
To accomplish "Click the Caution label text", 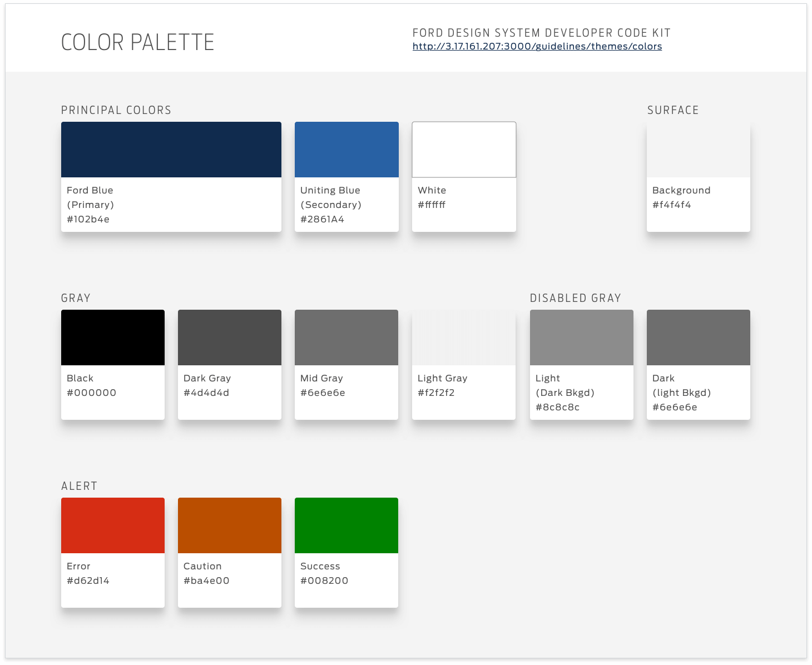I will point(202,566).
